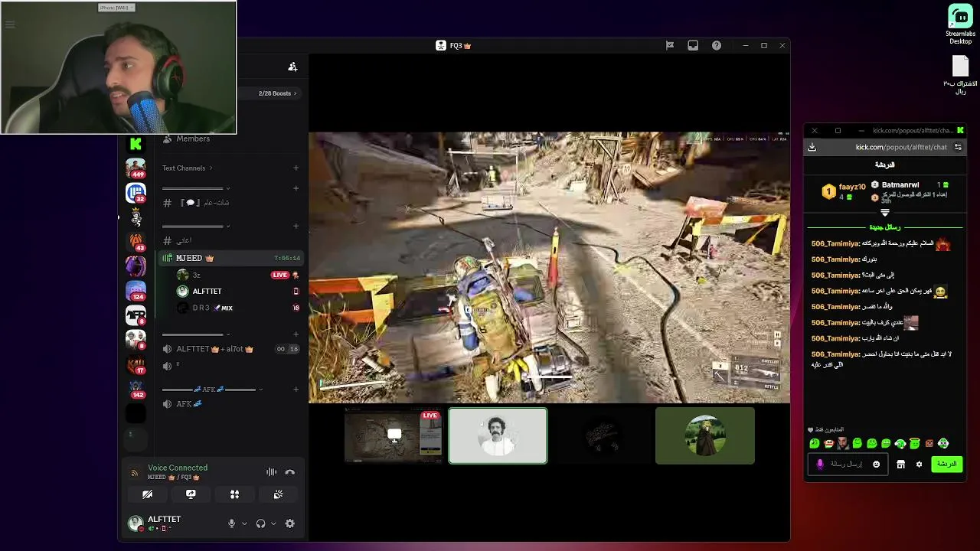The image size is (980, 551).
Task: Open Kick chat settings gear
Action: (920, 465)
